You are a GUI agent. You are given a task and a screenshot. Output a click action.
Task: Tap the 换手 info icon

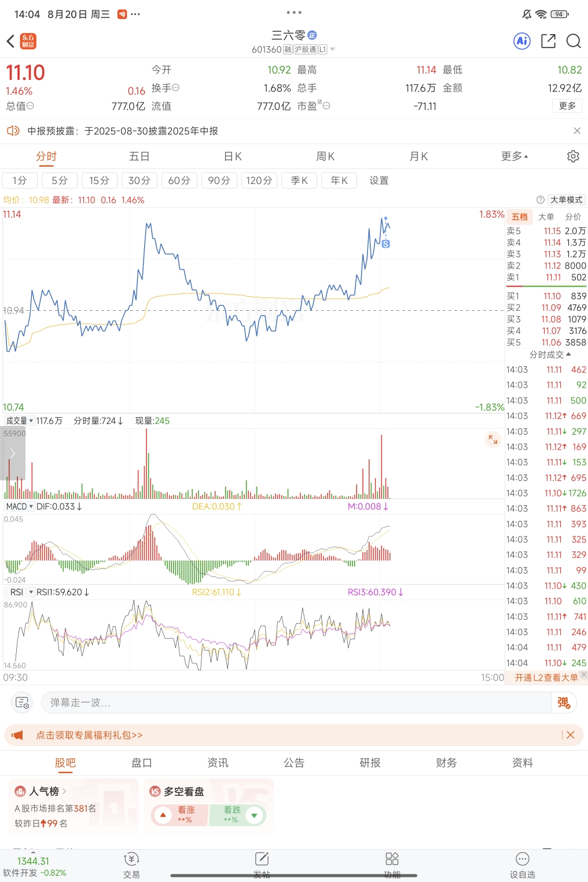[x=176, y=88]
